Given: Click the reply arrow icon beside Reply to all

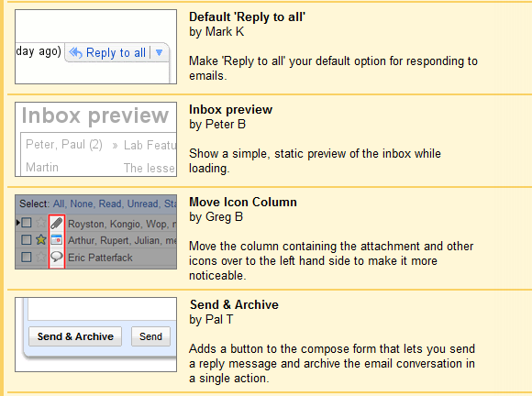Looking at the screenshot, I should [75, 52].
